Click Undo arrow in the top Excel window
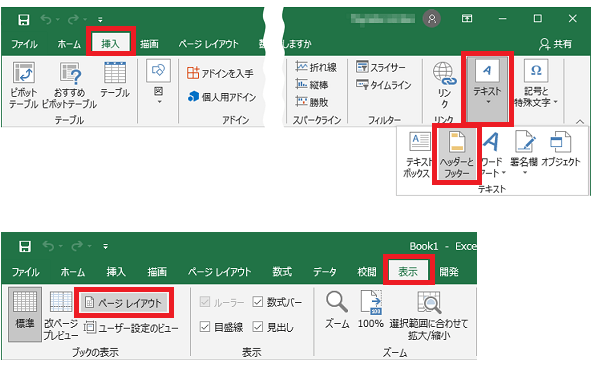 pos(46,19)
